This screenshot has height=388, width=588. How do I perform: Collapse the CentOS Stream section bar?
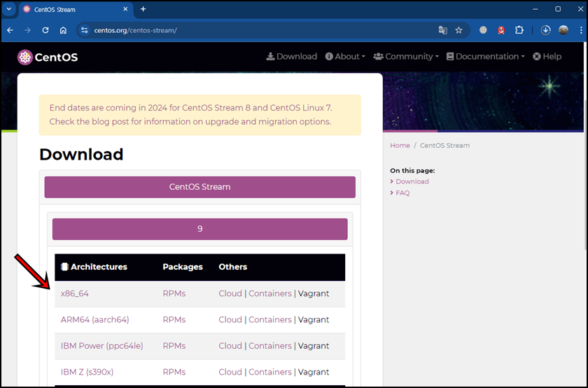(200, 187)
